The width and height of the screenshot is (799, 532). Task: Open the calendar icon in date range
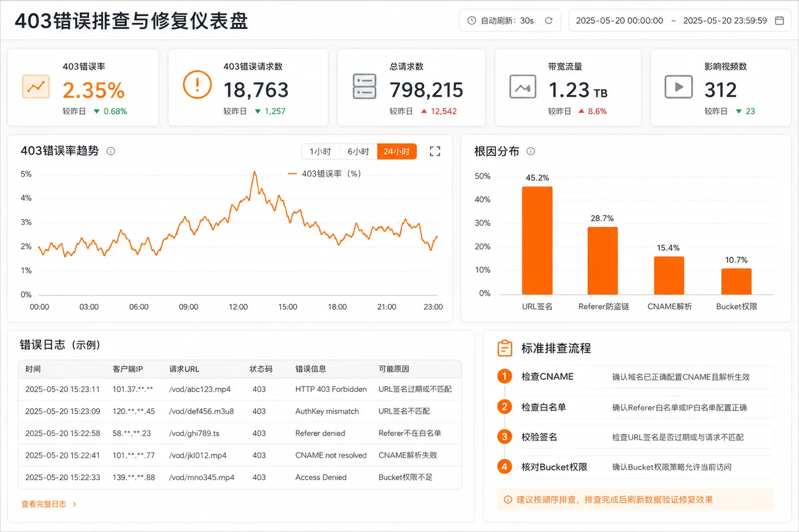[x=779, y=21]
